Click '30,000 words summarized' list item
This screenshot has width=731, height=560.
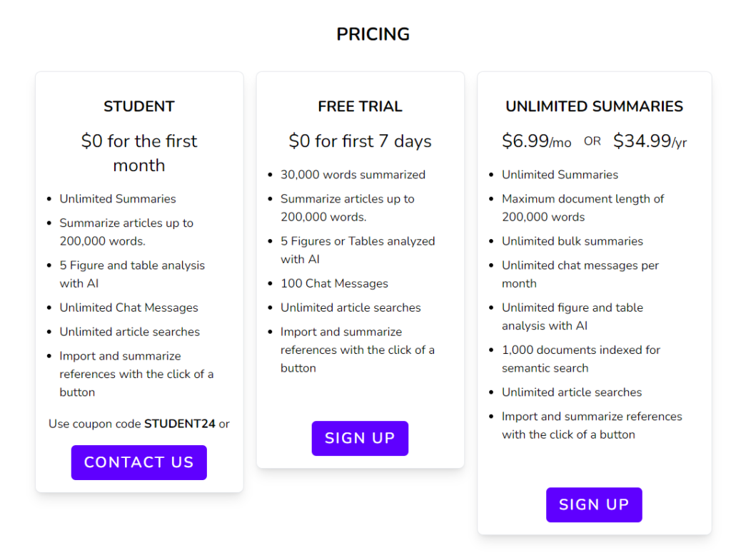pyautogui.click(x=353, y=175)
